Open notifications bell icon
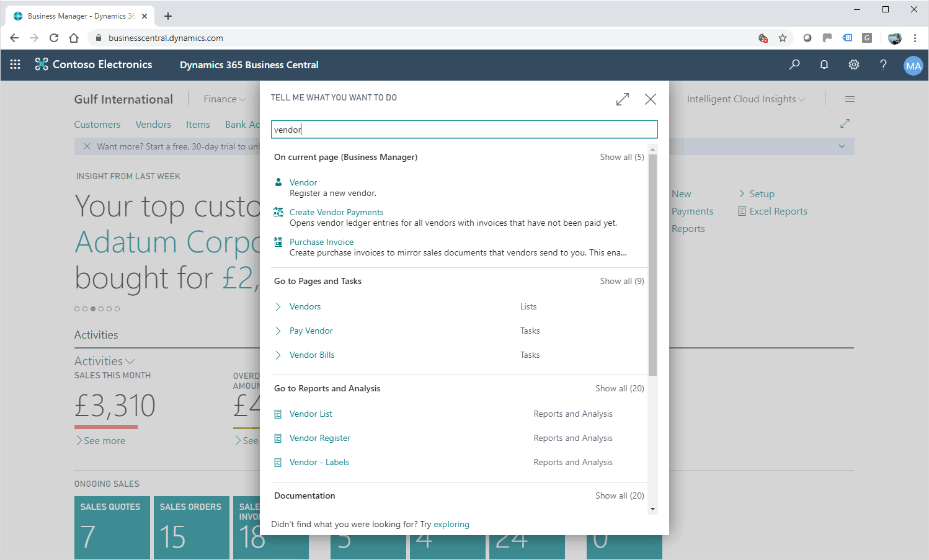The image size is (929, 560). click(x=824, y=64)
